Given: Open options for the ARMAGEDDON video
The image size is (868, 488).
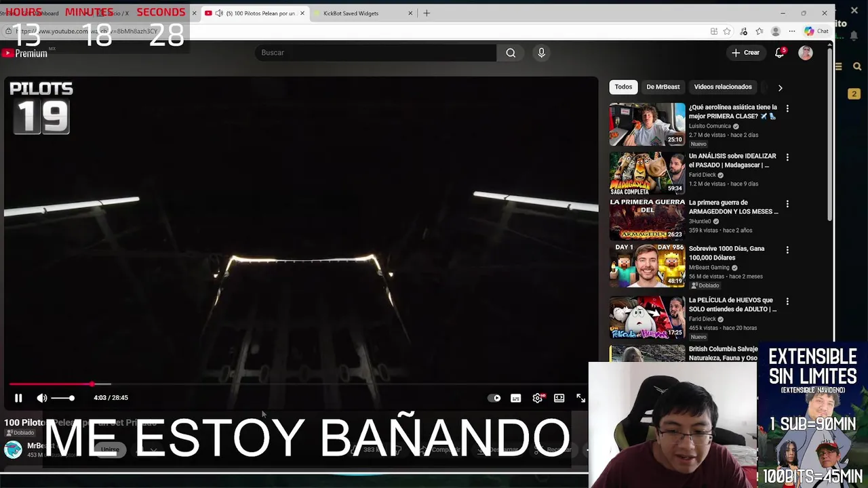Looking at the screenshot, I should pos(787,204).
